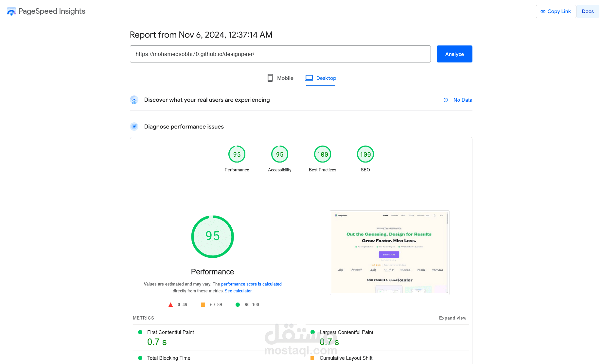Click the No Data info icon
The width and height of the screenshot is (602, 364).
click(446, 100)
